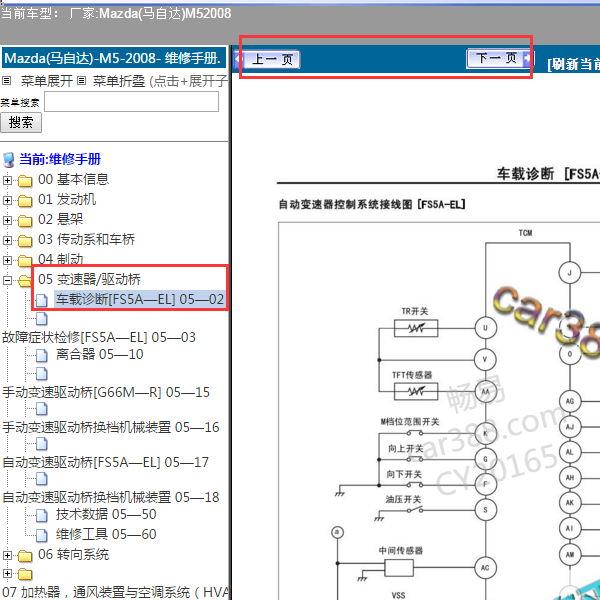Image resolution: width=600 pixels, height=600 pixels.
Task: Click 菜单折叠 to collapse all menus
Action: click(x=119, y=81)
